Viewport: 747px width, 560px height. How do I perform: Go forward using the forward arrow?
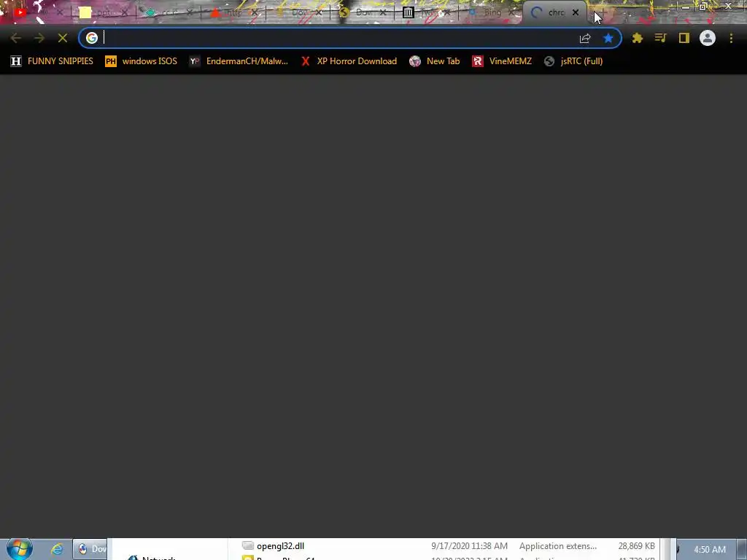click(x=39, y=38)
